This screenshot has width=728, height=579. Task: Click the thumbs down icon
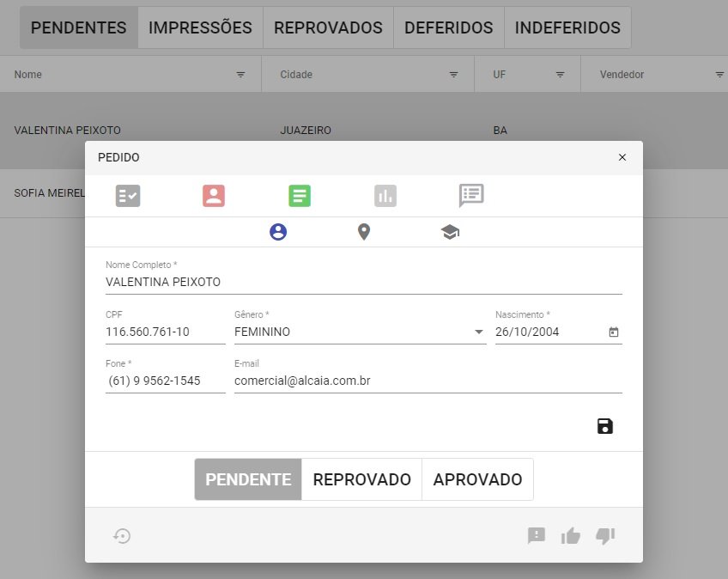pyautogui.click(x=605, y=536)
